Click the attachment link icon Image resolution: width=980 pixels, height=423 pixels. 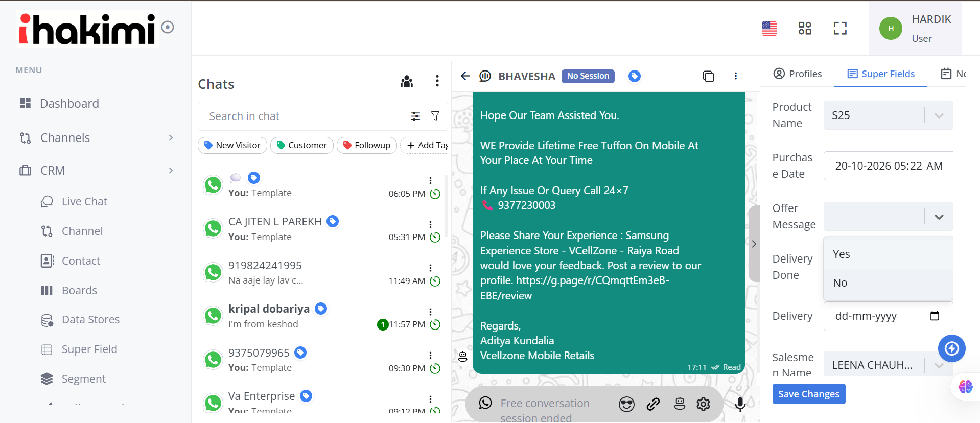click(x=653, y=404)
